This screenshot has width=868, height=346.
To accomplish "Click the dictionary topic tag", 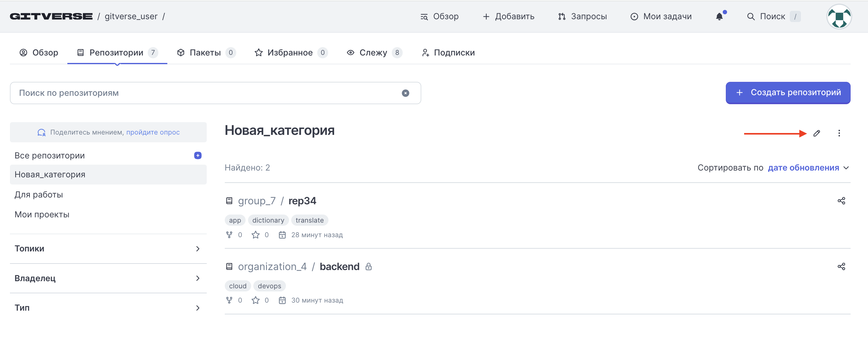I will tap(268, 220).
